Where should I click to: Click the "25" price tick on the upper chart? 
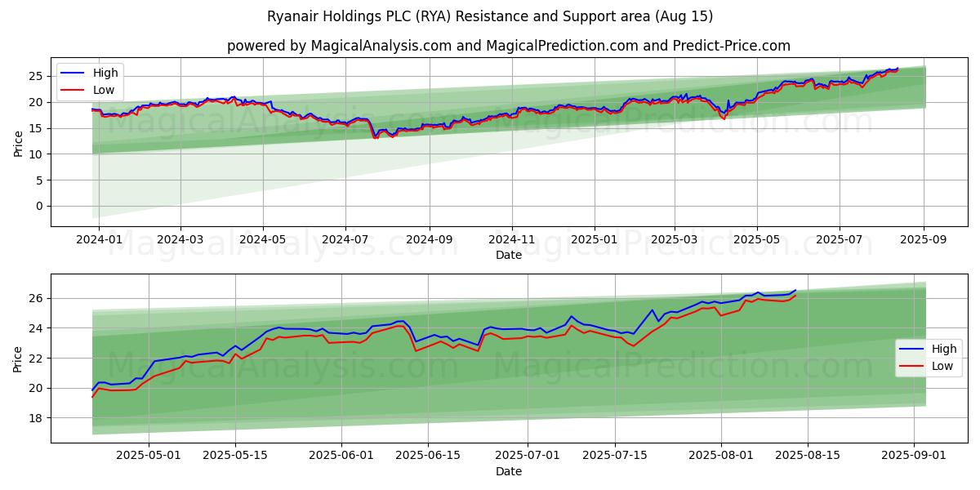(37, 76)
